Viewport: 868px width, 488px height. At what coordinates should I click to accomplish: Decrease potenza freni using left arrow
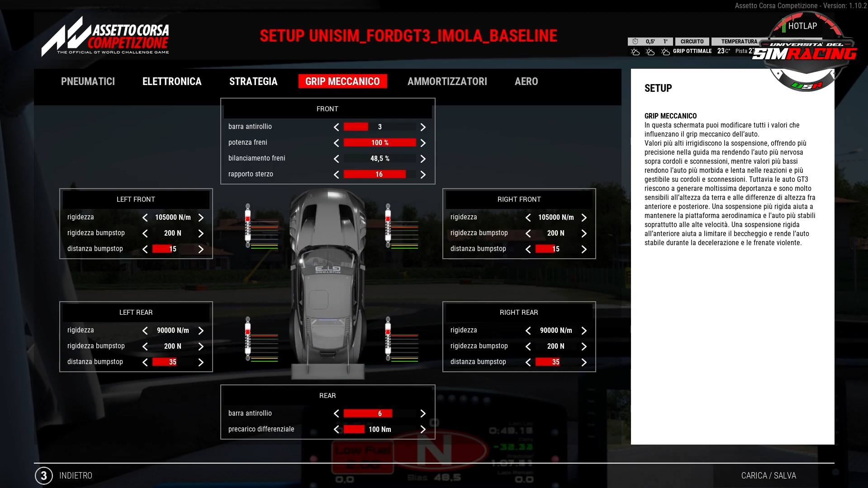point(336,143)
